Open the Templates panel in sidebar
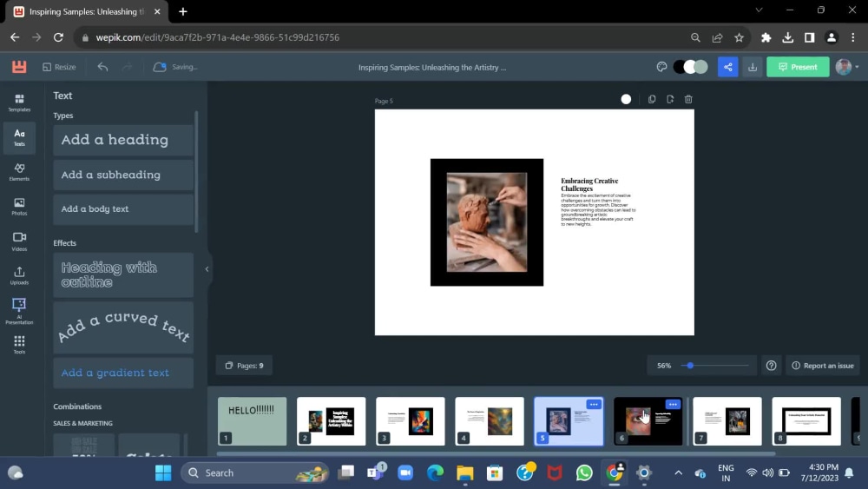 point(19,102)
